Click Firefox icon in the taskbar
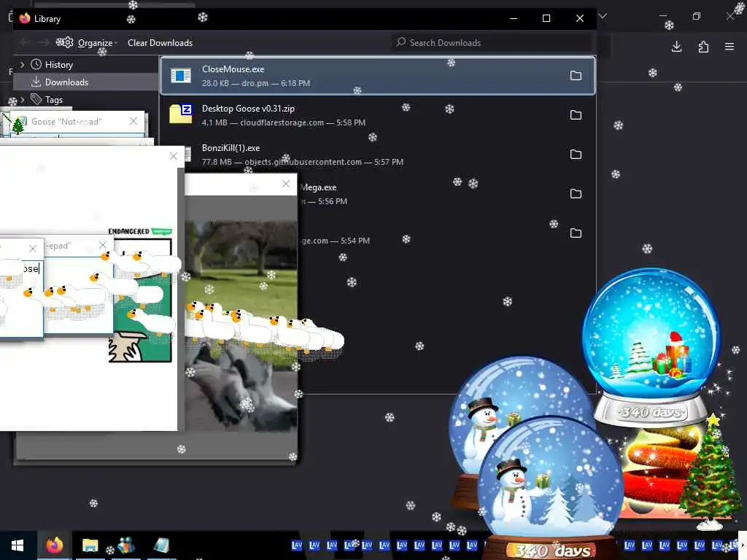747x560 pixels. coord(54,545)
